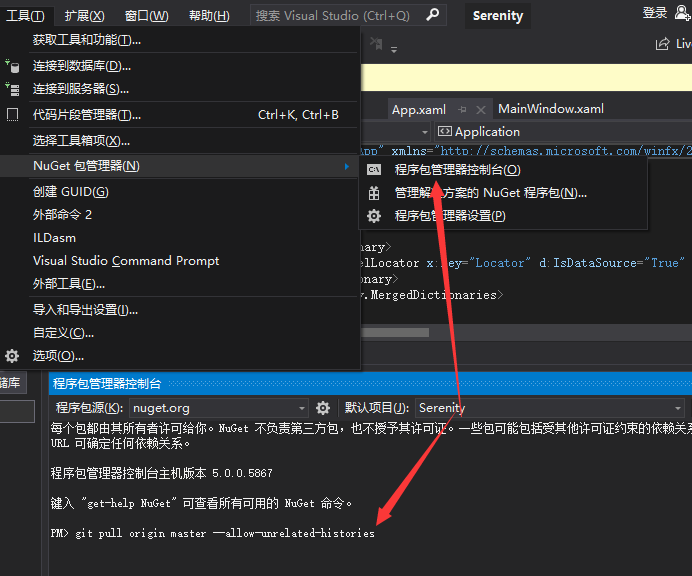692x576 pixels.
Task: Open 程序包管理器设置(P) from the submenu
Action: click(503, 216)
